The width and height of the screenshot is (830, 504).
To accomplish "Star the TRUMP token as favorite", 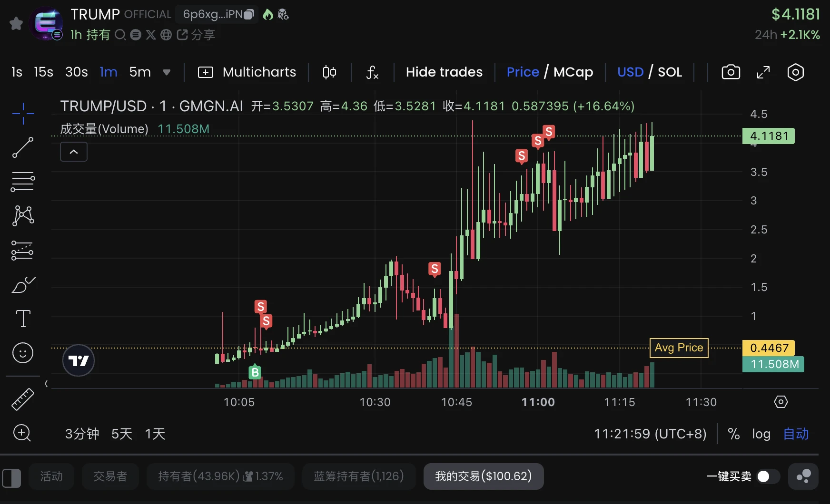I will point(16,23).
